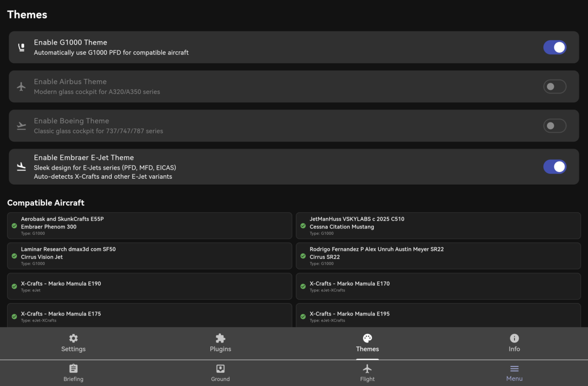588x386 pixels.
Task: Click the Info circle icon
Action: 514,338
